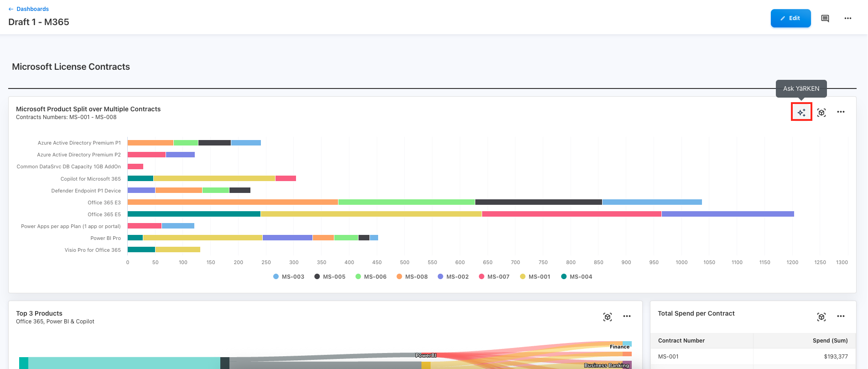This screenshot has width=868, height=369.
Task: Open Product Split chart more options menu
Action: pos(841,112)
